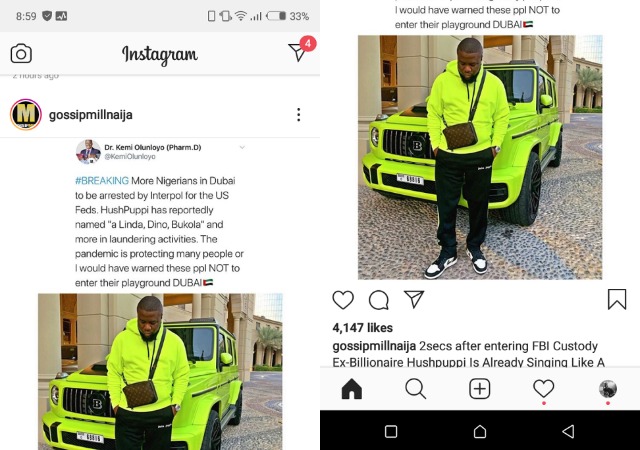Like the post with heart icon
The width and height of the screenshot is (640, 450).
pyautogui.click(x=343, y=300)
